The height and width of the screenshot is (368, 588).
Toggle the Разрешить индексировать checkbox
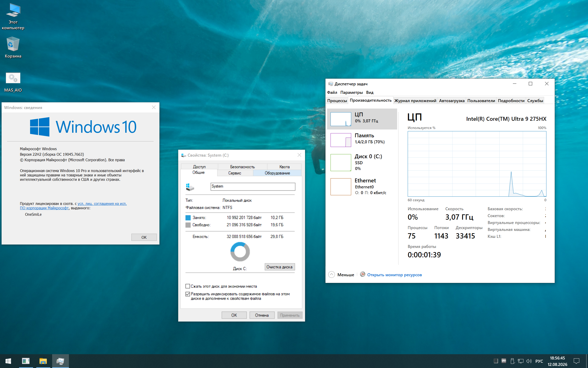pyautogui.click(x=188, y=294)
